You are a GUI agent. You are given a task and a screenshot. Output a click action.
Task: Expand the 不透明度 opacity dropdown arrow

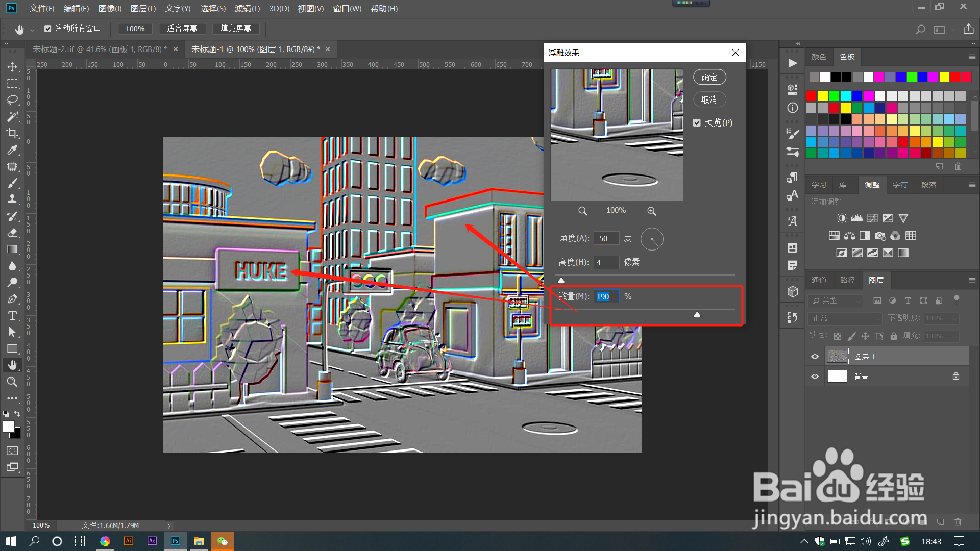pyautogui.click(x=954, y=318)
